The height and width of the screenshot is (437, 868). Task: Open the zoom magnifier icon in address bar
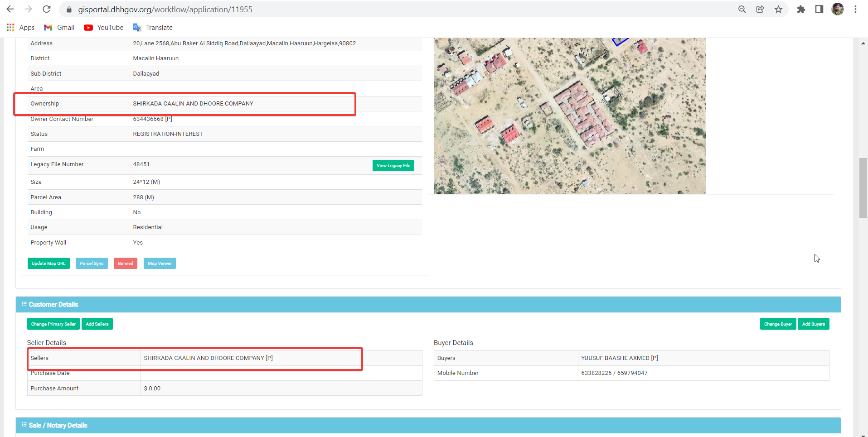(x=742, y=9)
